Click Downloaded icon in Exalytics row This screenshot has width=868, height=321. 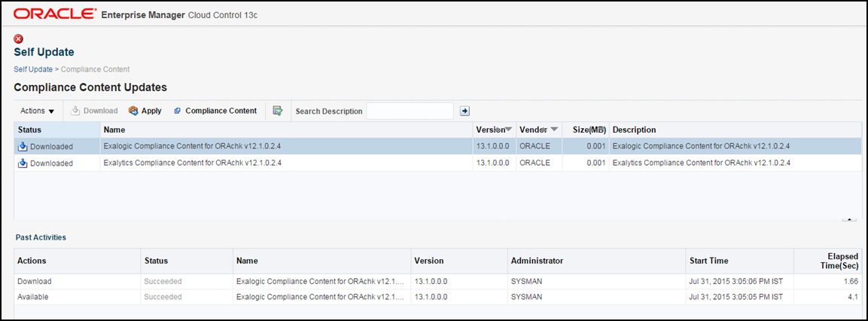tap(23, 163)
